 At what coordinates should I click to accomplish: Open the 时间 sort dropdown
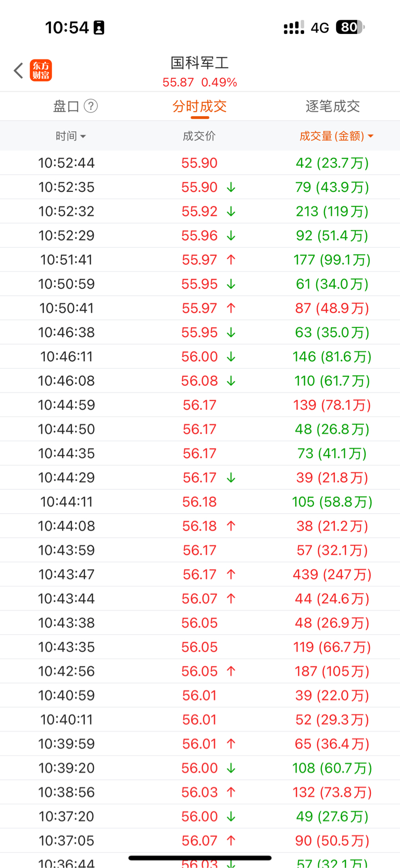(x=71, y=136)
